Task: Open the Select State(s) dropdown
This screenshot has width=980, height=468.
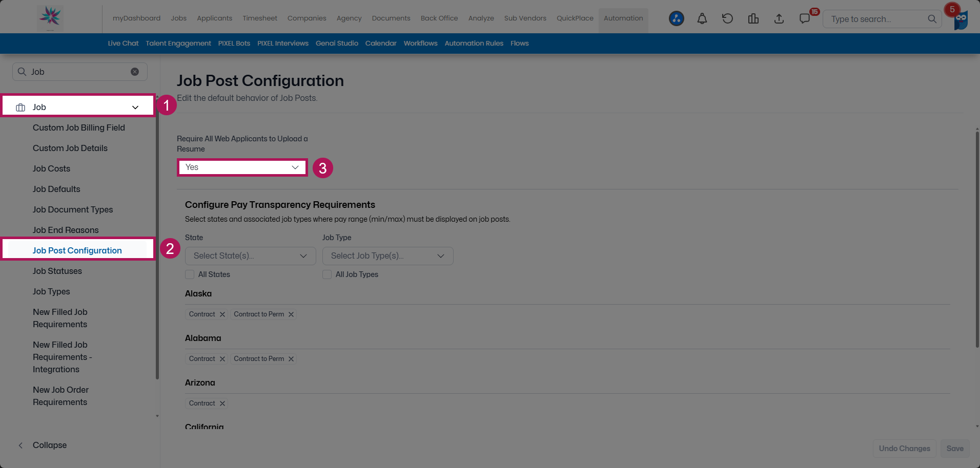Action: tap(251, 256)
